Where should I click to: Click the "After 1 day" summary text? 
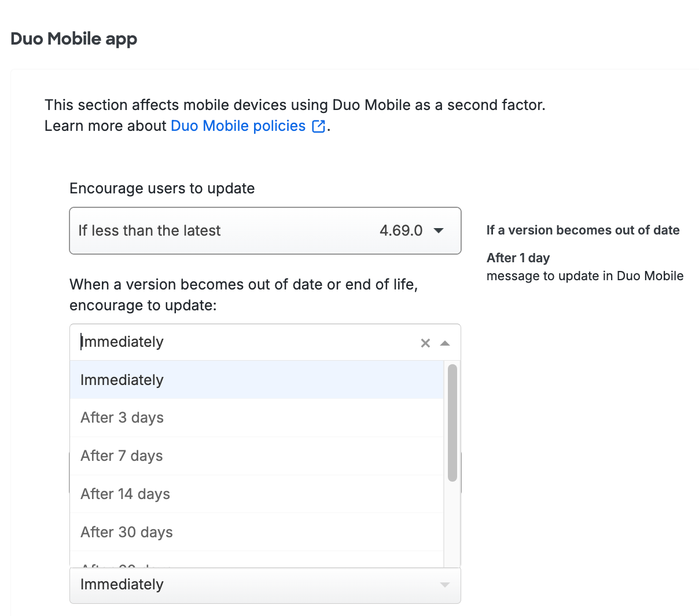point(518,258)
